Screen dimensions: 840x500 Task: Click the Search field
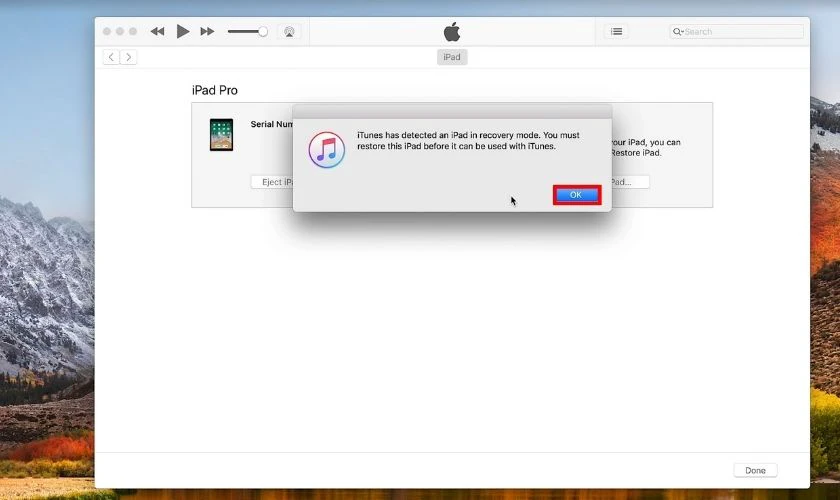click(x=736, y=32)
